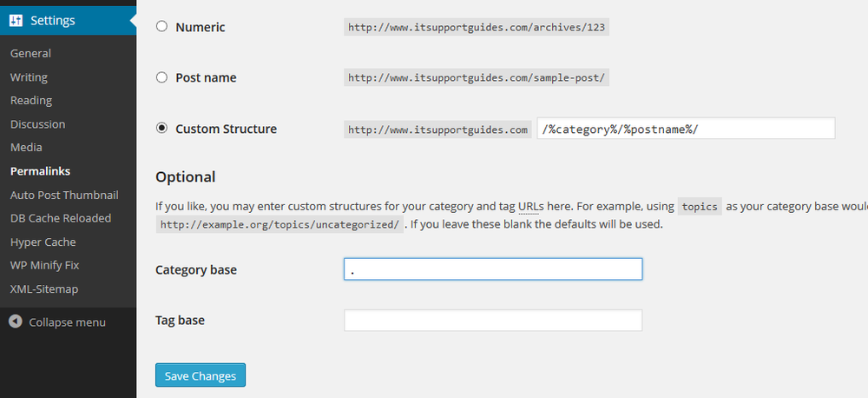Open Hyper Cache settings
The height and width of the screenshot is (398, 868).
click(43, 242)
